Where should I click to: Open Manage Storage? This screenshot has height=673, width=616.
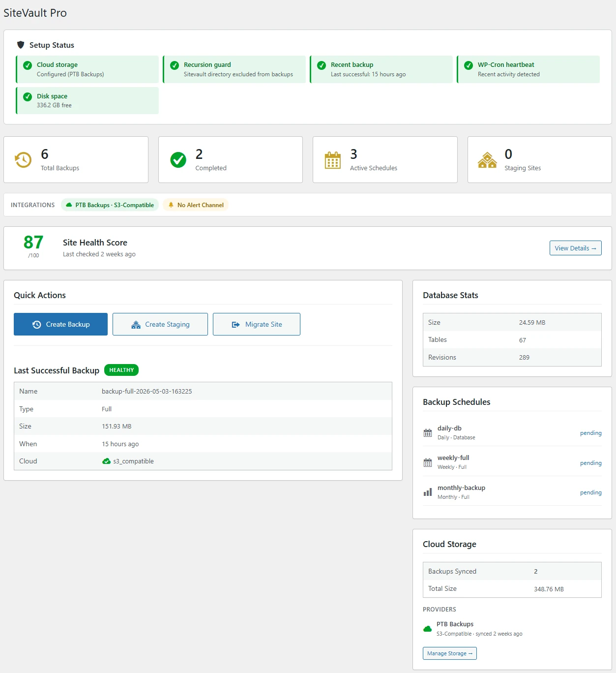tap(450, 653)
